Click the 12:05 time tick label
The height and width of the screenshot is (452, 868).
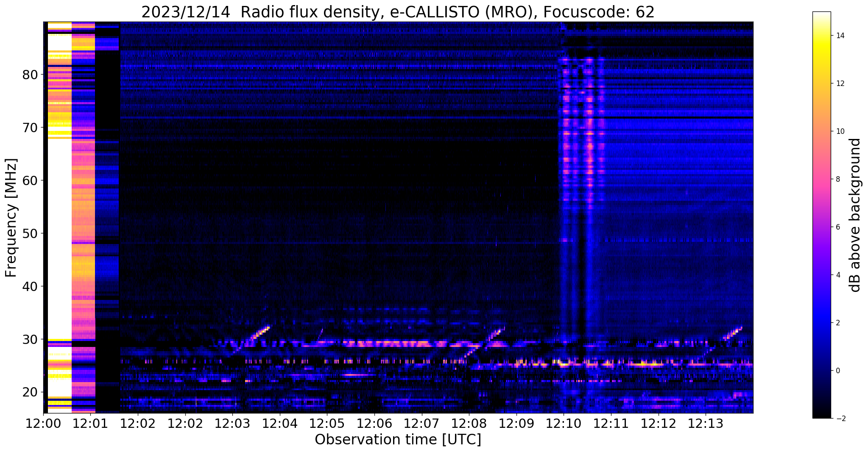click(x=327, y=424)
